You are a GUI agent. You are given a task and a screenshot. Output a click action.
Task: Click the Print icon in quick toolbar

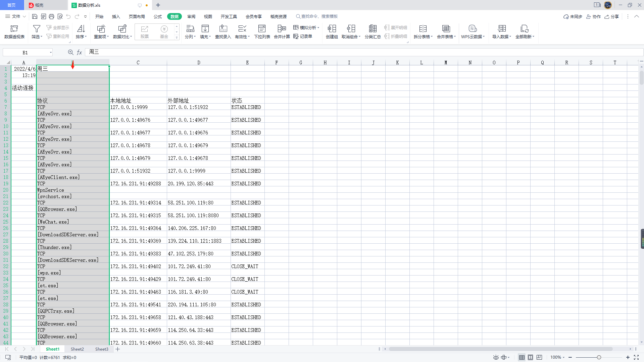[51, 16]
